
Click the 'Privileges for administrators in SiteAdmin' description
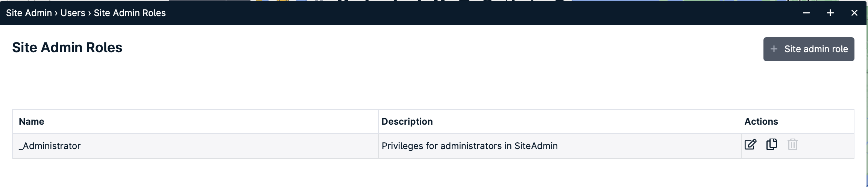point(469,146)
